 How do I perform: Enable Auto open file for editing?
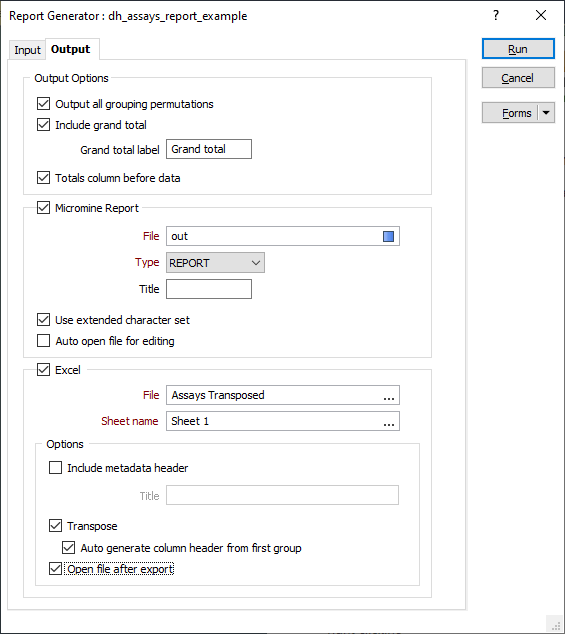tap(43, 341)
